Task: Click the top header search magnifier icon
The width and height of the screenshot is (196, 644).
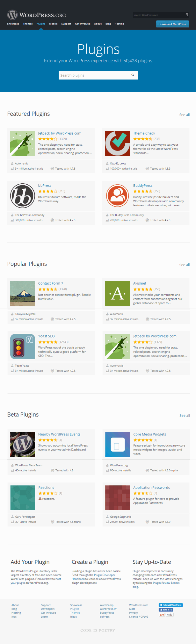Action: click(x=187, y=15)
